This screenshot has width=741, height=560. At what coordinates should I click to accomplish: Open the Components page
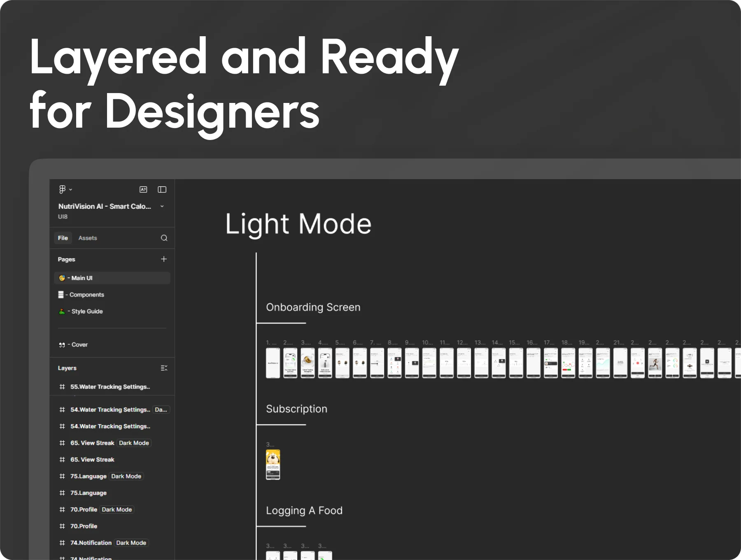(112, 295)
